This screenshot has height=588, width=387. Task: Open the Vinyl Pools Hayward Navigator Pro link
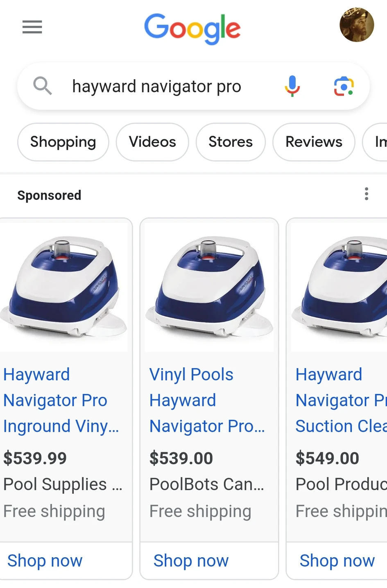click(x=207, y=400)
